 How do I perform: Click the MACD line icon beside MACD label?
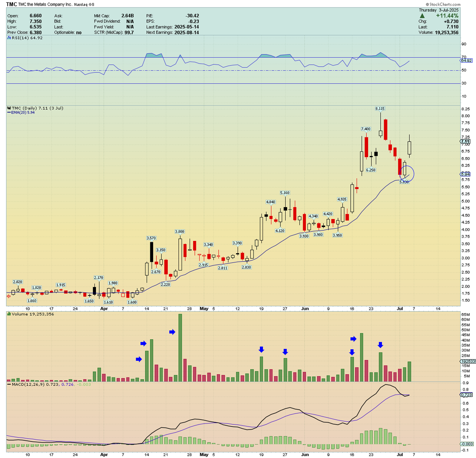(9, 384)
